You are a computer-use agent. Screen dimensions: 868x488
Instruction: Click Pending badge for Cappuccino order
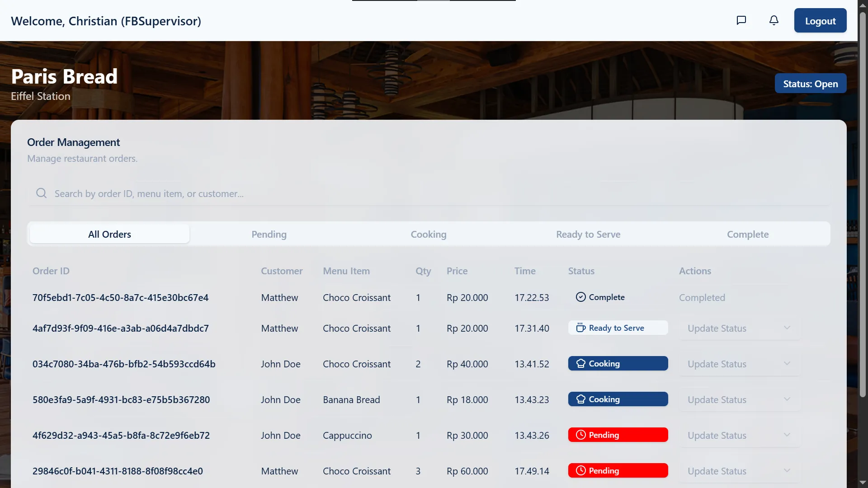click(x=618, y=435)
